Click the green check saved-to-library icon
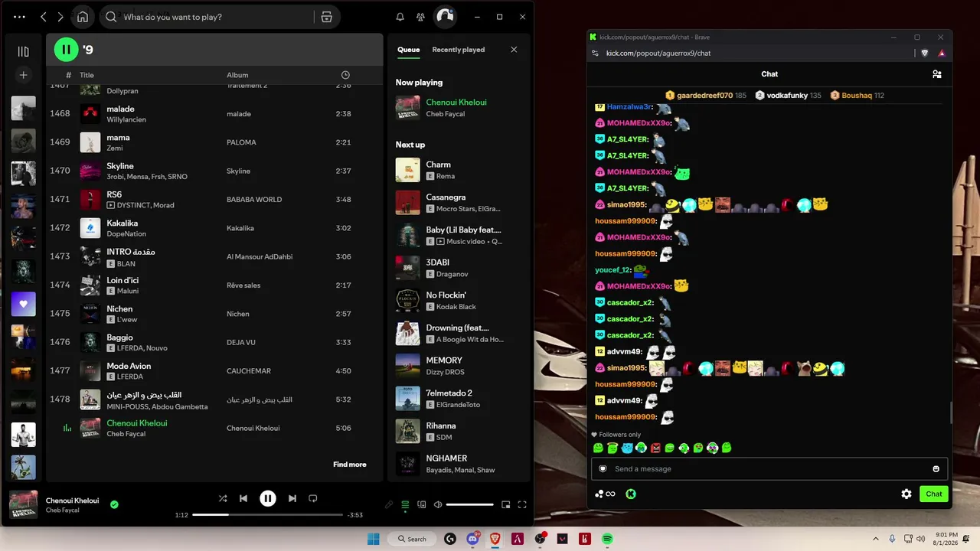The height and width of the screenshot is (551, 980). (114, 504)
